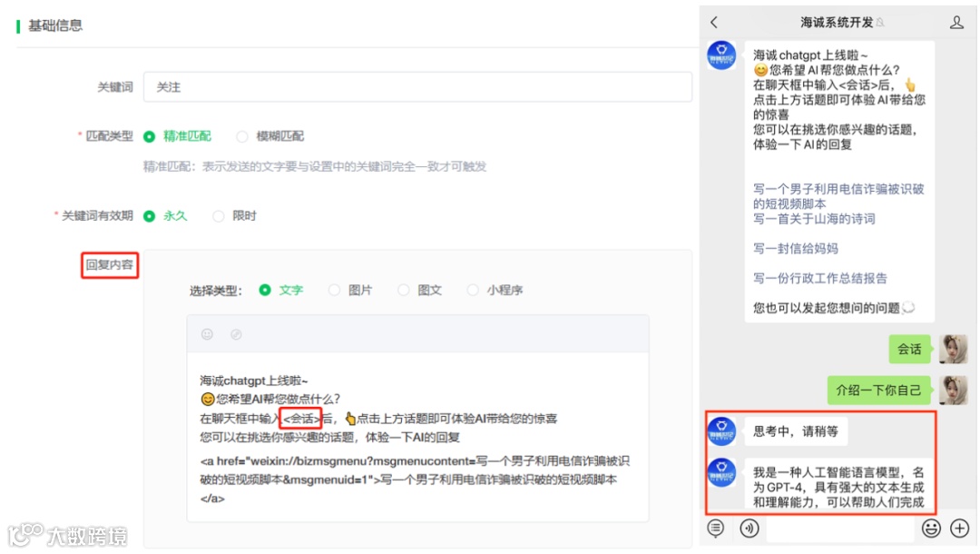
Task: Insert a link using the editor link icon
Action: 236,334
